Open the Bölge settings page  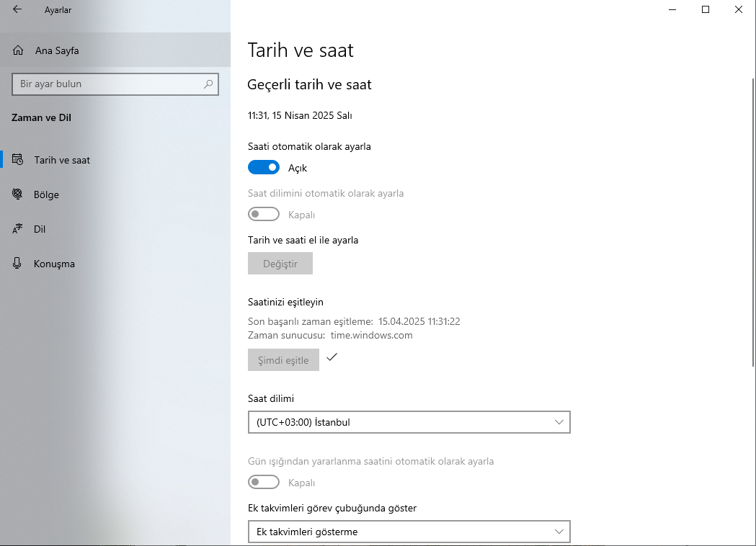[115, 194]
